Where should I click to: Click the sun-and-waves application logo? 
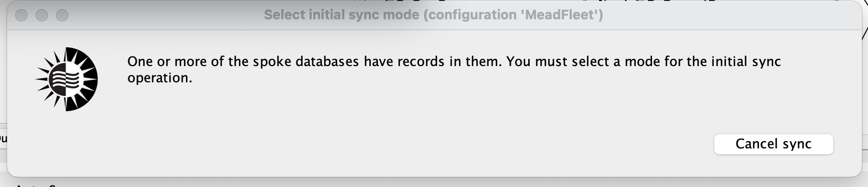point(66,79)
